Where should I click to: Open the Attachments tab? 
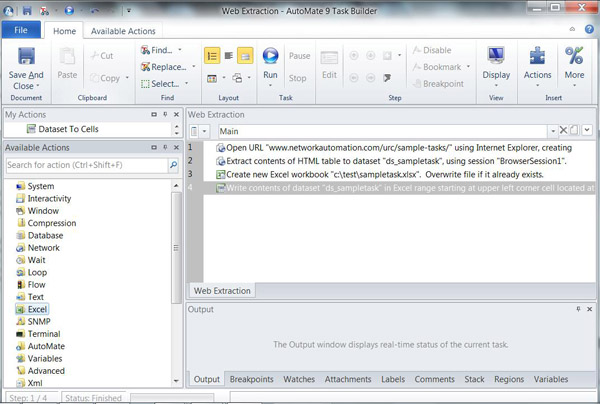pos(348,379)
